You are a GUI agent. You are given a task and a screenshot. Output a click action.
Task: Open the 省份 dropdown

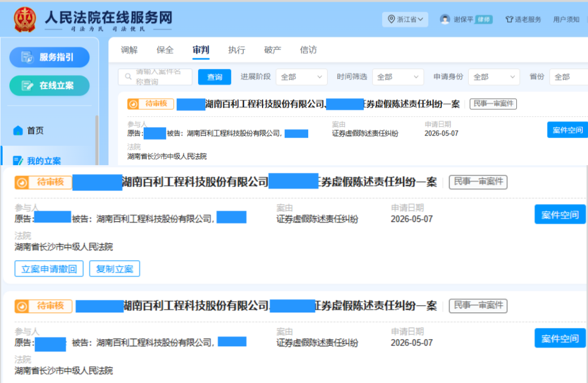point(569,77)
